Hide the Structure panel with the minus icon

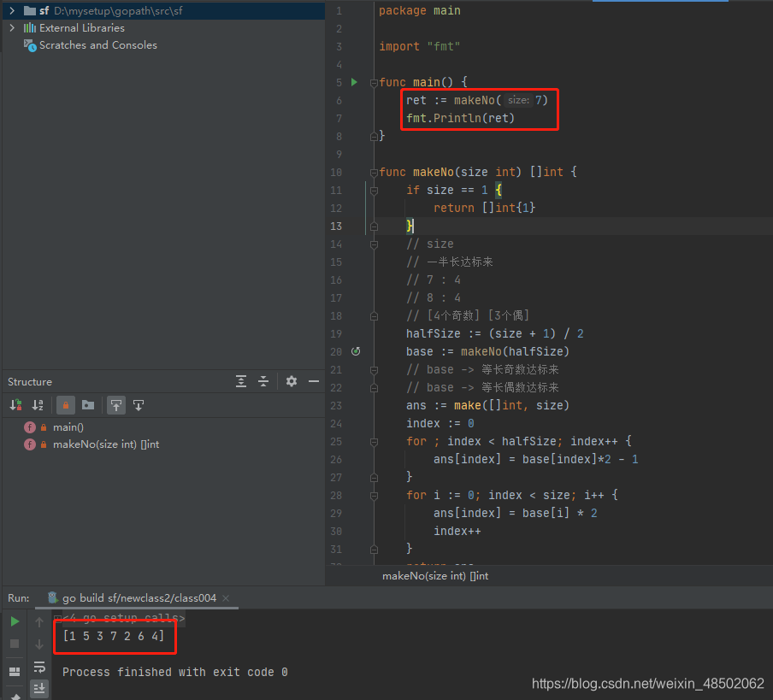click(314, 381)
